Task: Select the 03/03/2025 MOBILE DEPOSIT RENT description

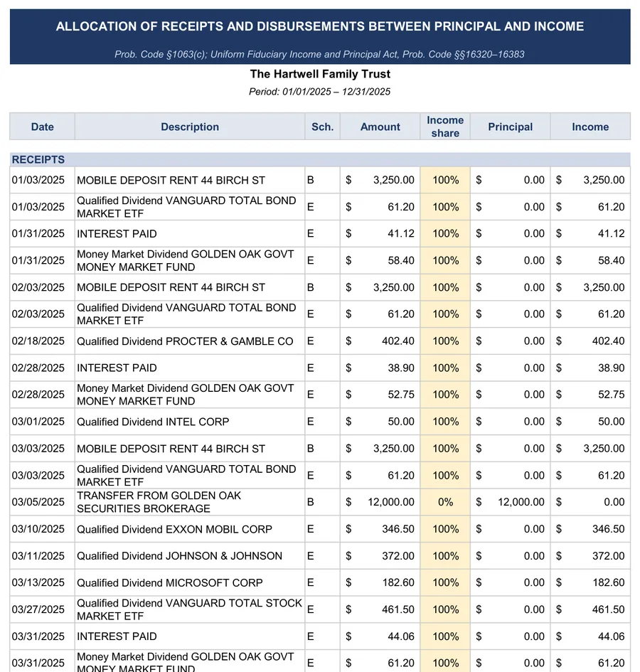Action: tap(171, 449)
